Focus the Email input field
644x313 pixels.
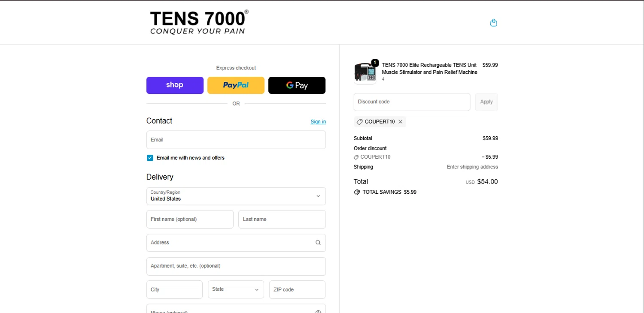(x=236, y=140)
